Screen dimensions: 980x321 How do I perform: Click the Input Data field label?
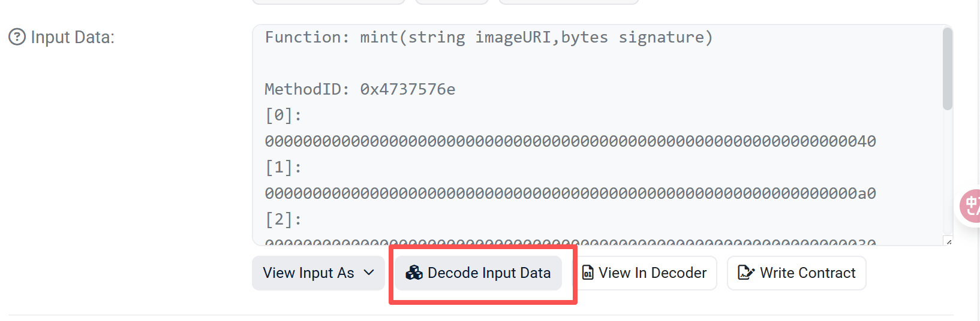pyautogui.click(x=73, y=37)
